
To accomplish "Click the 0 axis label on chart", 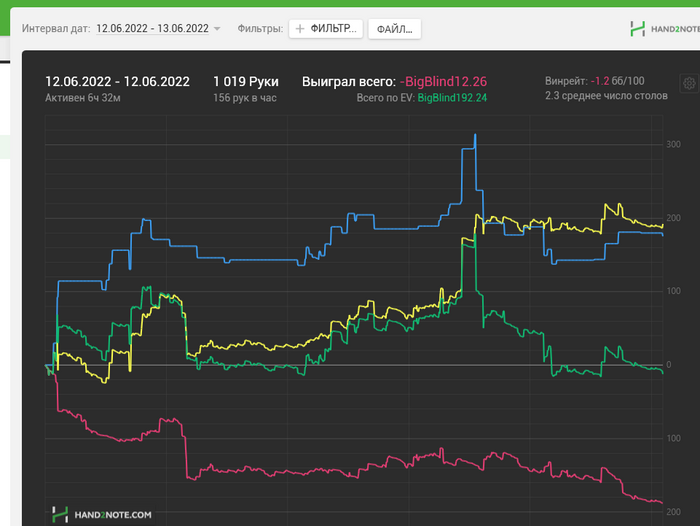I will point(668,365).
